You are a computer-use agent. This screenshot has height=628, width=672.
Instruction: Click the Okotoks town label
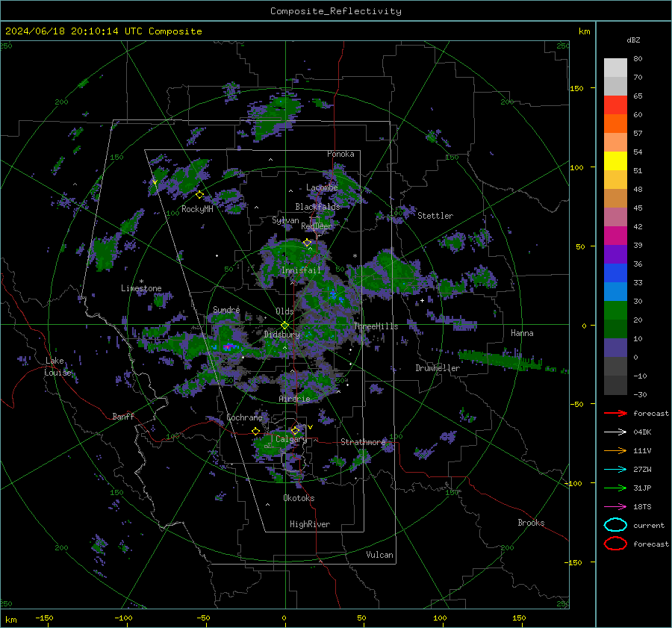click(299, 498)
